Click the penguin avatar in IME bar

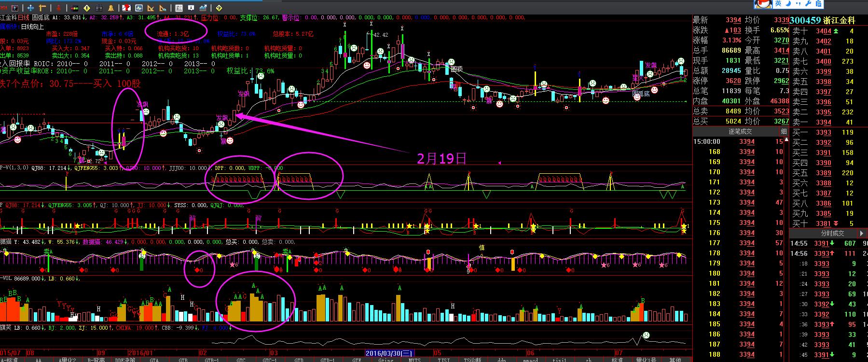click(x=763, y=4)
